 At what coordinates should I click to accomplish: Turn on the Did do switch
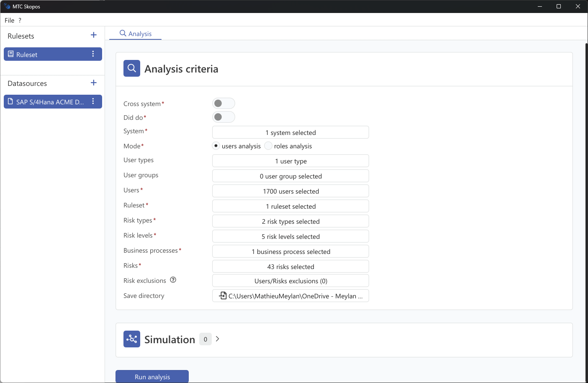[x=223, y=117]
